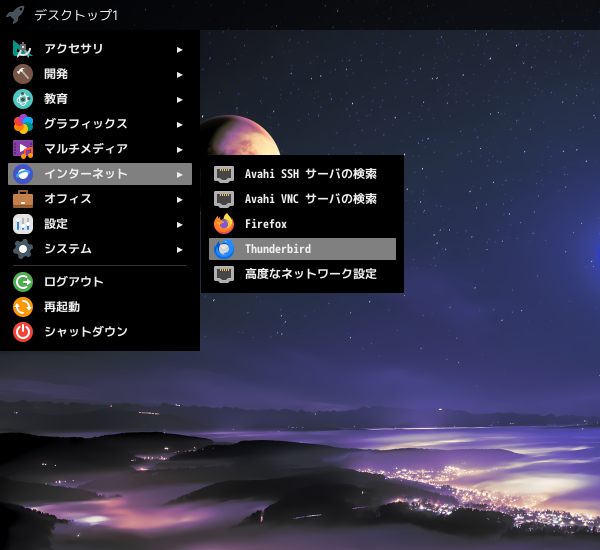Choose シャットダウン from the menu
The width and height of the screenshot is (600, 550).
[100, 332]
